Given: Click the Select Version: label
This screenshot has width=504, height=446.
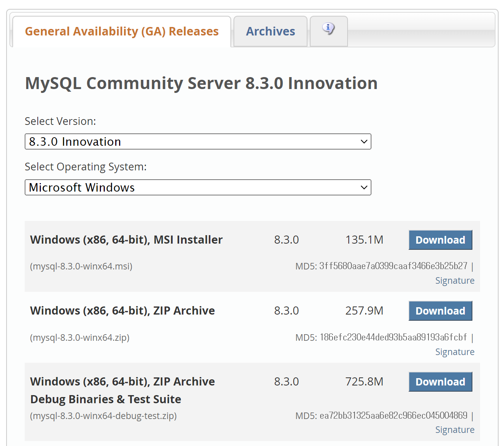Looking at the screenshot, I should click(x=60, y=121).
